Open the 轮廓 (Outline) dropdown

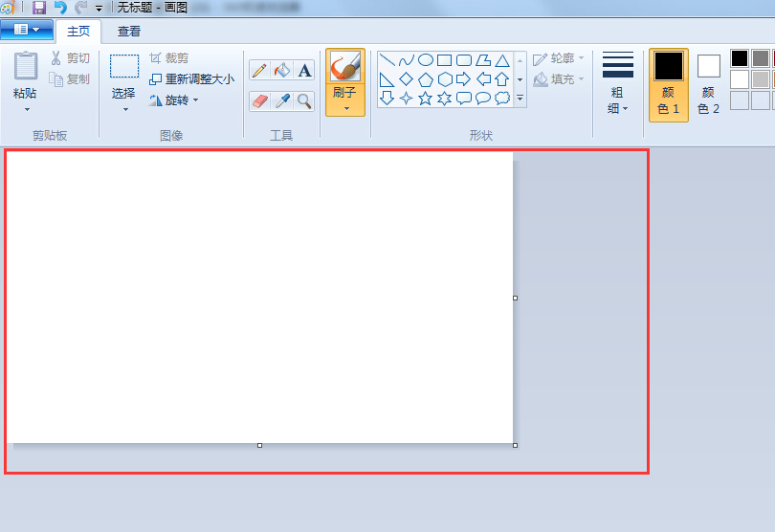point(559,58)
